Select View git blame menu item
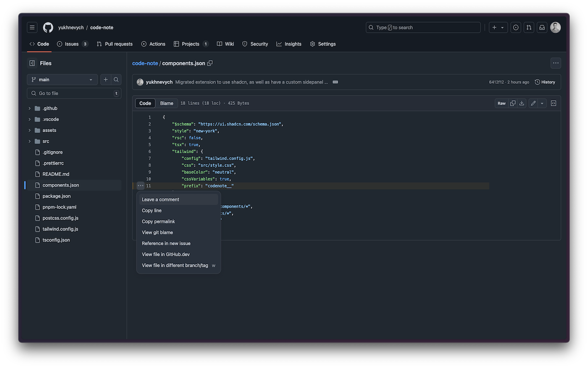This screenshot has width=588, height=368. point(179,233)
